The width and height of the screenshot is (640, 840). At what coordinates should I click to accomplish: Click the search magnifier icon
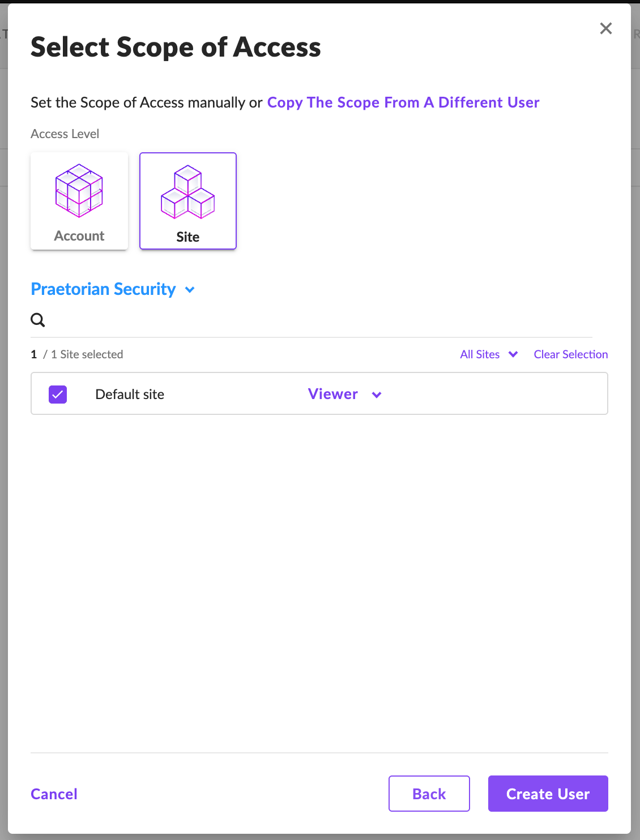(38, 320)
